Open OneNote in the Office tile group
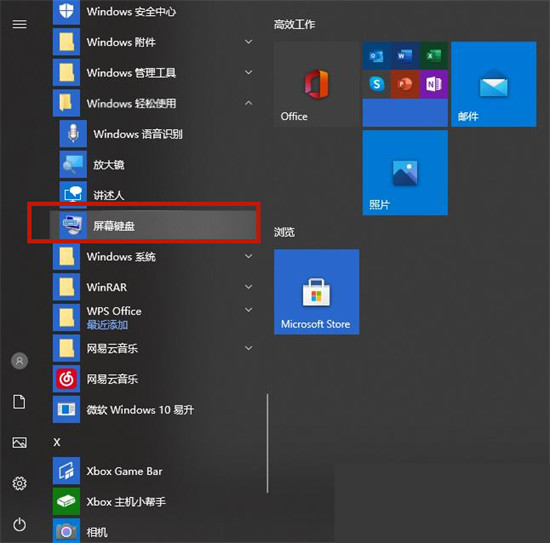550x543 pixels. pyautogui.click(x=434, y=84)
